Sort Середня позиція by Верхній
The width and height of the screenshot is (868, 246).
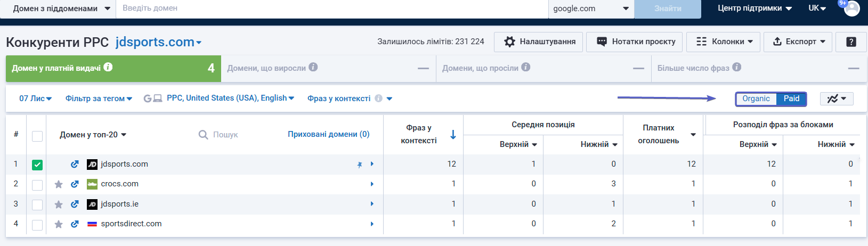518,144
